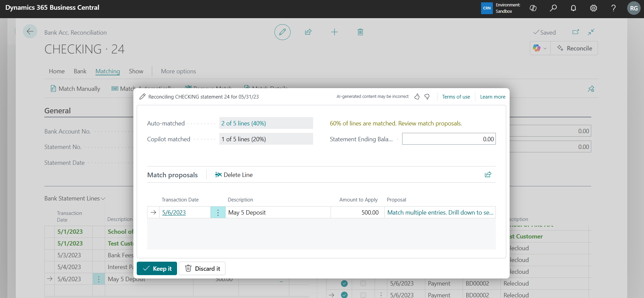Click the Reconcile button

pyautogui.click(x=574, y=48)
